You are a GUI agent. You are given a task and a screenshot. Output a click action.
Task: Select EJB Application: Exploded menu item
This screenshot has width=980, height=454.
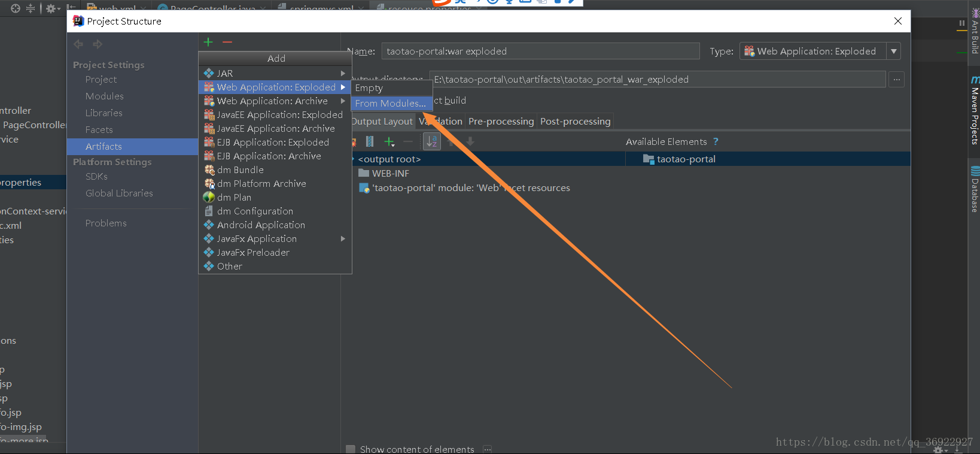pos(275,142)
